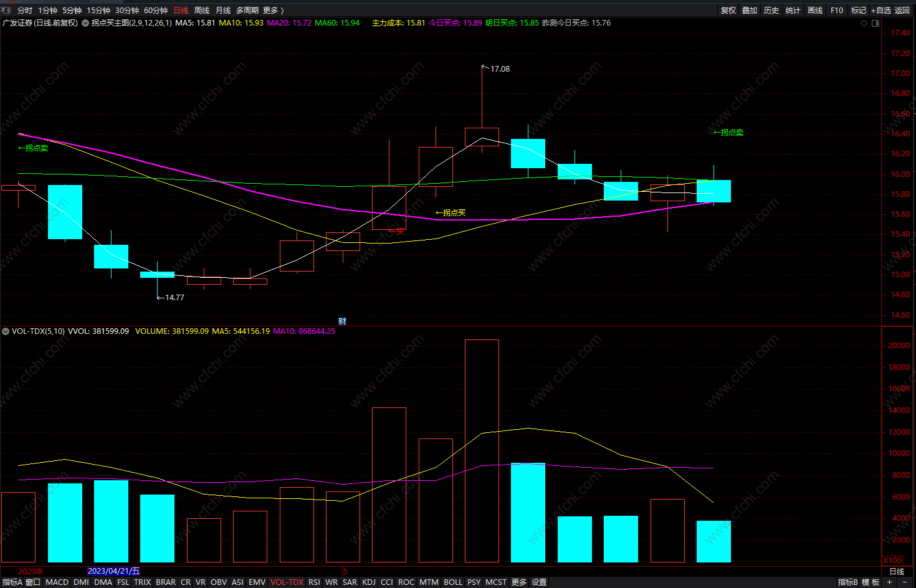916x588 pixels.
Task: Select the CR indicator
Action: [186, 582]
